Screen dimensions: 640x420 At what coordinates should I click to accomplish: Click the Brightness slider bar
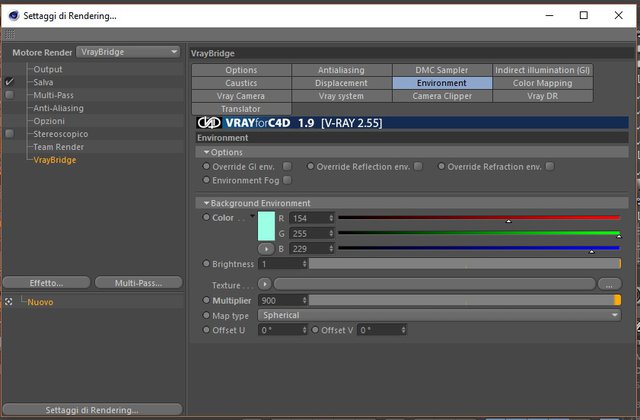(x=465, y=264)
